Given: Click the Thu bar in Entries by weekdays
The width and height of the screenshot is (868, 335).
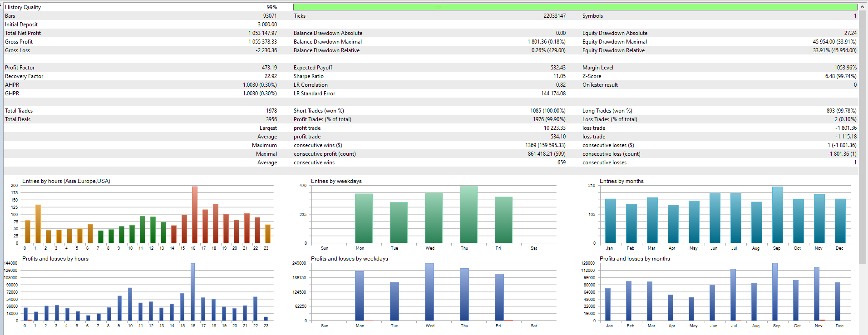Looking at the screenshot, I should tap(469, 215).
